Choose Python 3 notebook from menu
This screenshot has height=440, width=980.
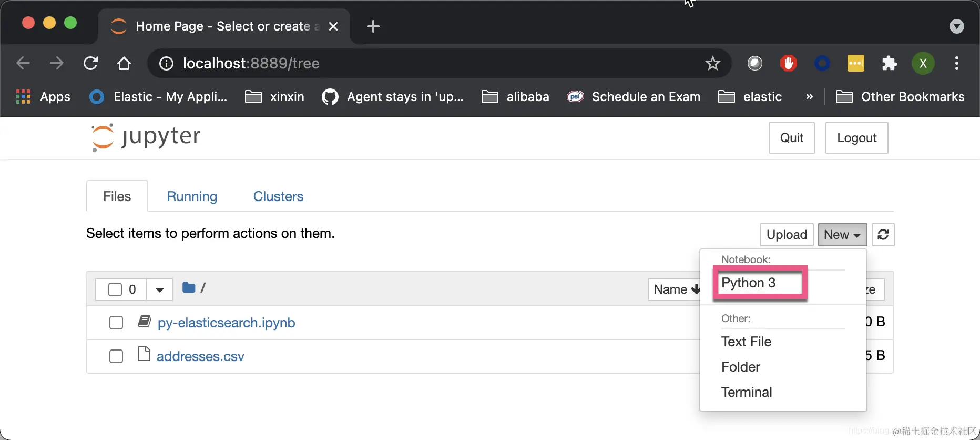(749, 283)
